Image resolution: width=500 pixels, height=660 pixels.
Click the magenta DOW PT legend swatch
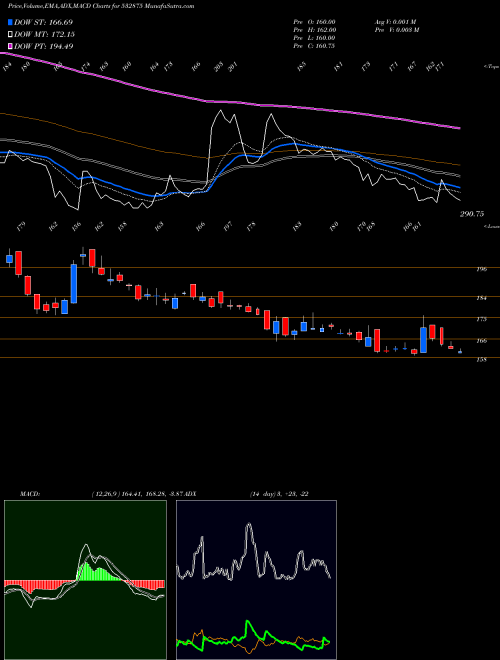click(x=10, y=46)
